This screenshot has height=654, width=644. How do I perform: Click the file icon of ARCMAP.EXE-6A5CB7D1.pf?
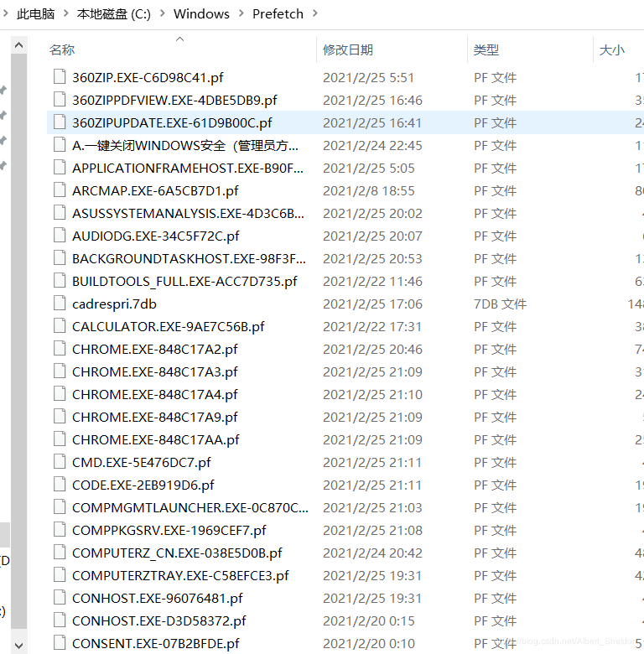[60, 189]
